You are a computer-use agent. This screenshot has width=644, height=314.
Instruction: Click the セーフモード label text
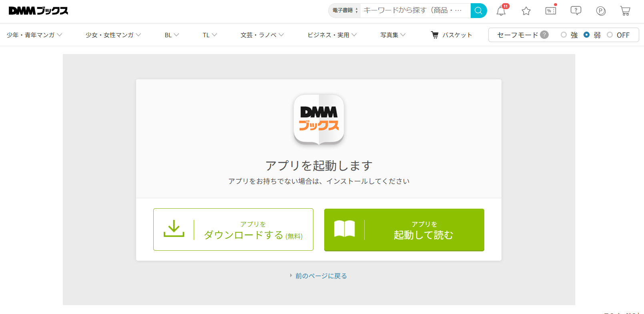(x=518, y=35)
